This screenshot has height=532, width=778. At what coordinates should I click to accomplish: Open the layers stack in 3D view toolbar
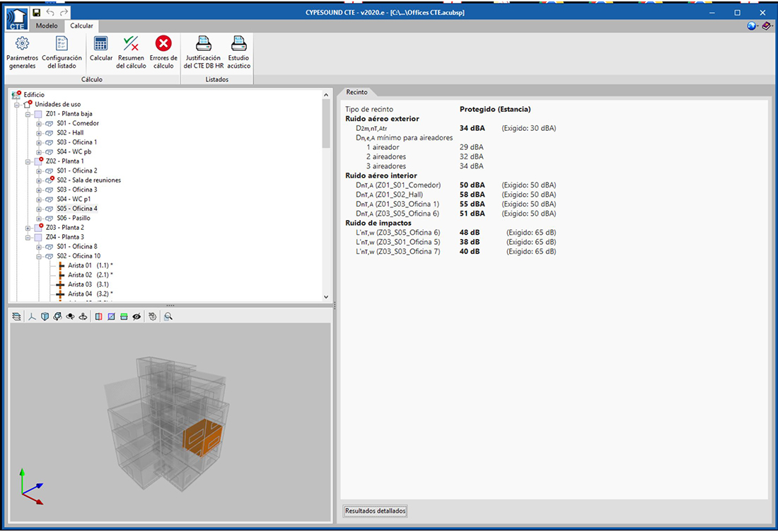(16, 317)
